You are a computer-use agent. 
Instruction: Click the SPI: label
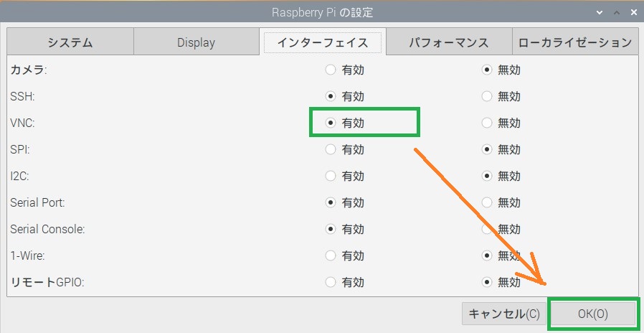click(x=20, y=150)
